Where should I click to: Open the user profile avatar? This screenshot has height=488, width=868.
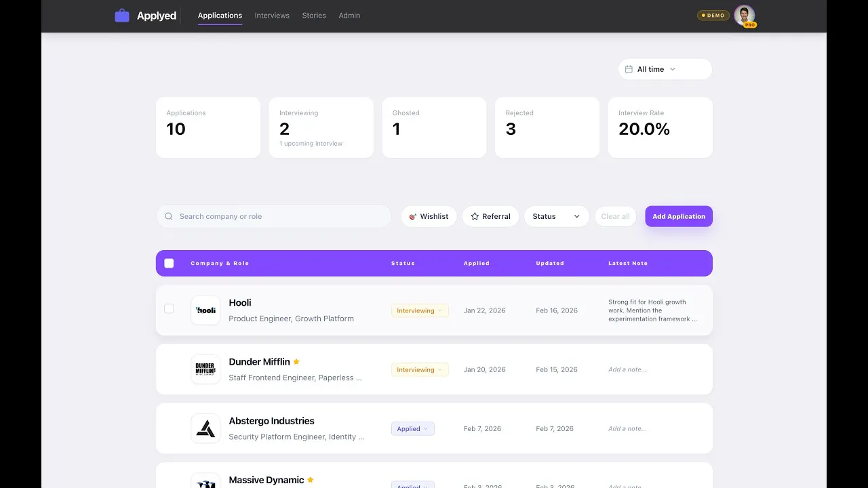(744, 16)
